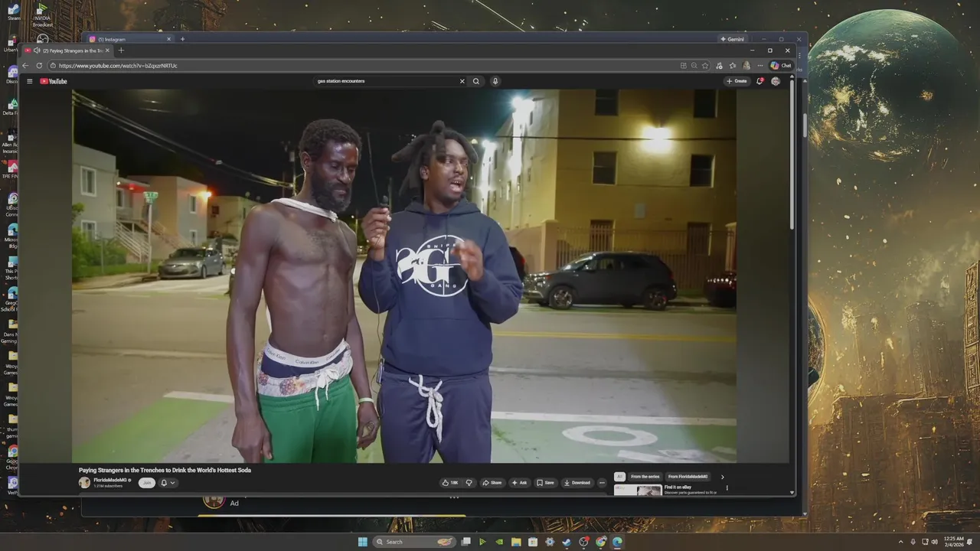Switch to Microsoft Edge on the taskbar
980x551 pixels.
click(617, 542)
